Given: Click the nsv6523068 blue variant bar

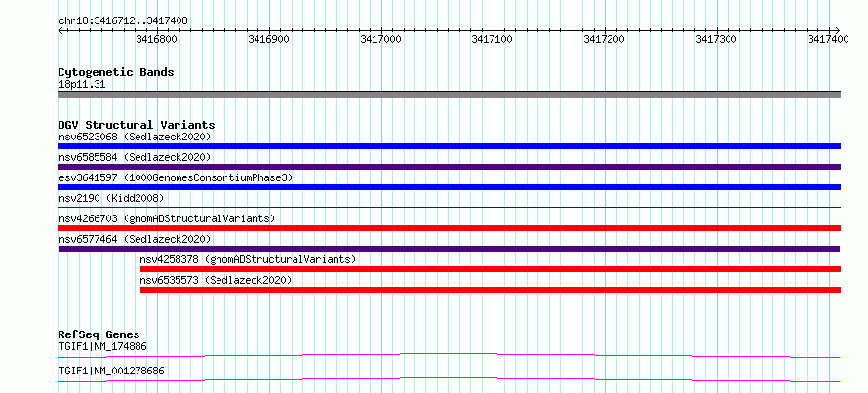Looking at the screenshot, I should 449,146.
